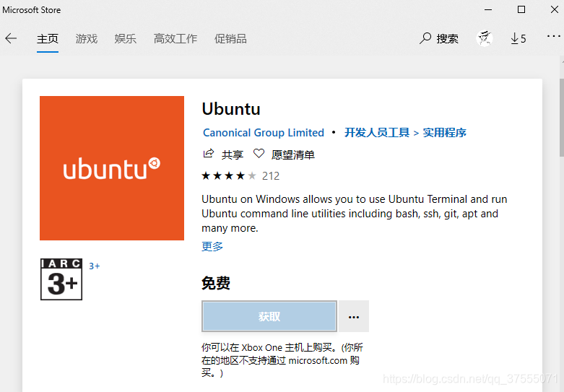Switch to the 娱乐 tab
The width and height of the screenshot is (564, 392).
coord(125,38)
